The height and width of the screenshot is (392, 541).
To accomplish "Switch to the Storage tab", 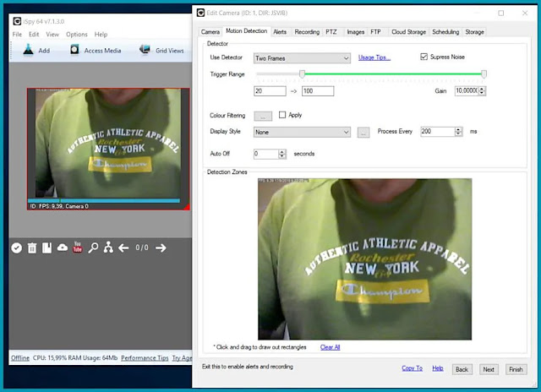I will point(474,32).
